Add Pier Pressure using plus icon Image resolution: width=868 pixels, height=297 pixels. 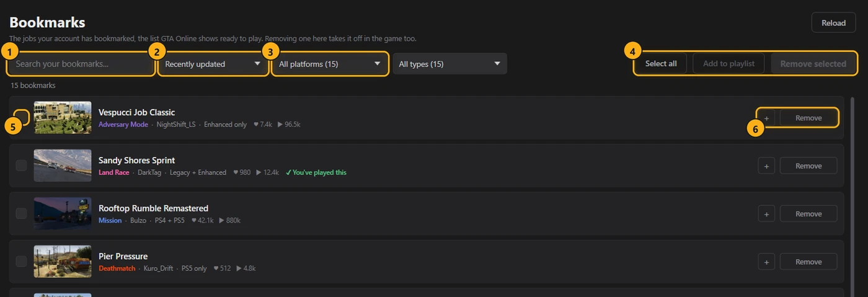coord(766,261)
